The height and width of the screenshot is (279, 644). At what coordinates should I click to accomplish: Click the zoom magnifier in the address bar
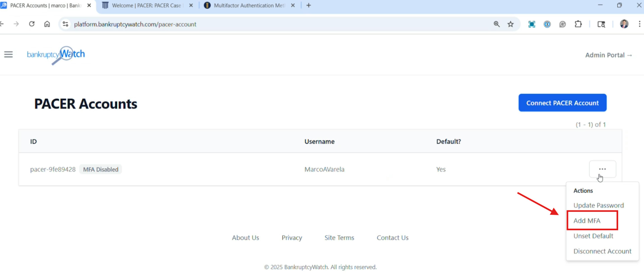pos(496,24)
